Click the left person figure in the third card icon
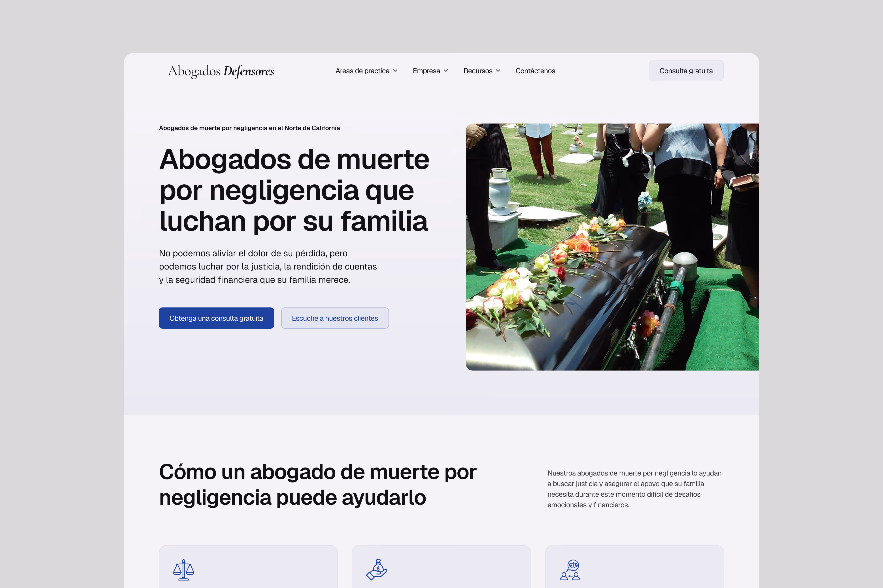883x588 pixels. click(564, 576)
